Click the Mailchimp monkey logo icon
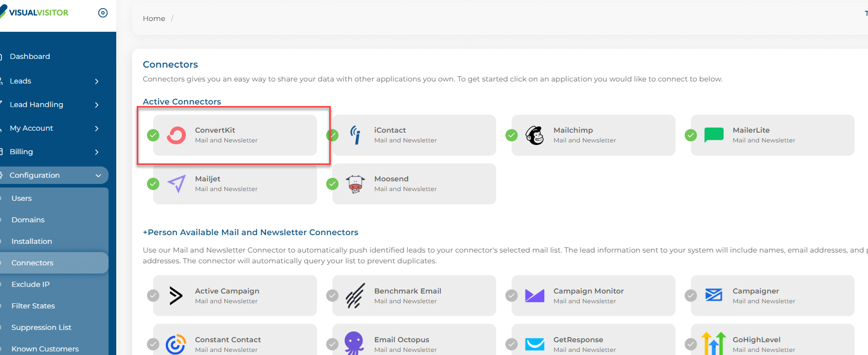Screen dimensions: 868x355 coord(535,135)
